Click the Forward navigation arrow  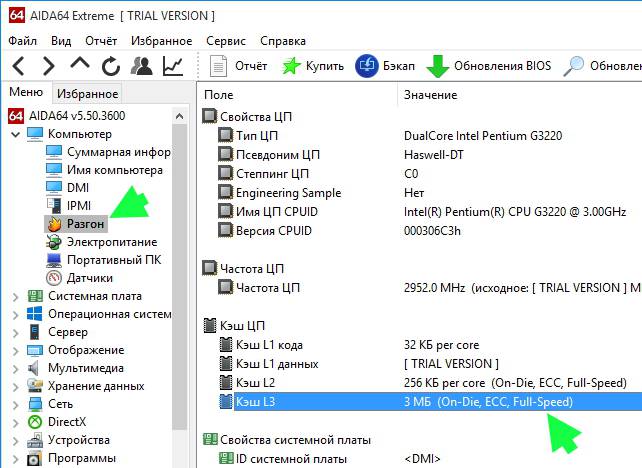point(48,66)
